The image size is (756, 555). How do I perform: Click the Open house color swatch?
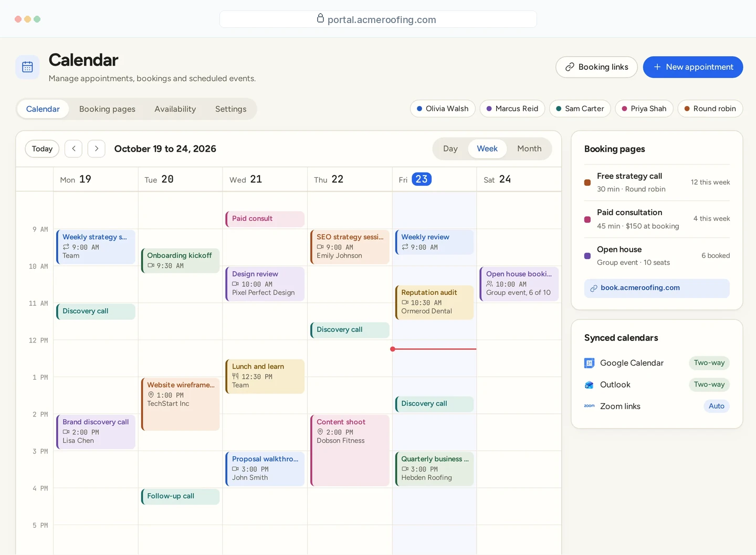[x=587, y=256]
